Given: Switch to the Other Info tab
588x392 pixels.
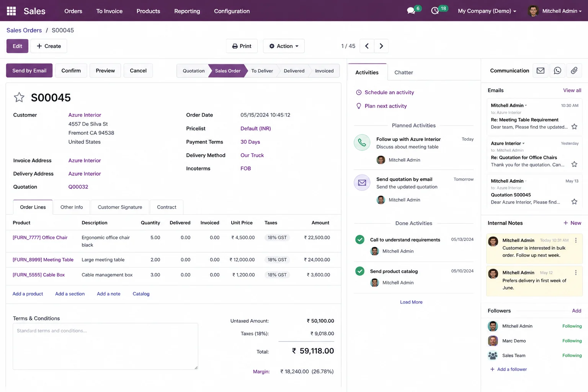Looking at the screenshot, I should [x=72, y=207].
